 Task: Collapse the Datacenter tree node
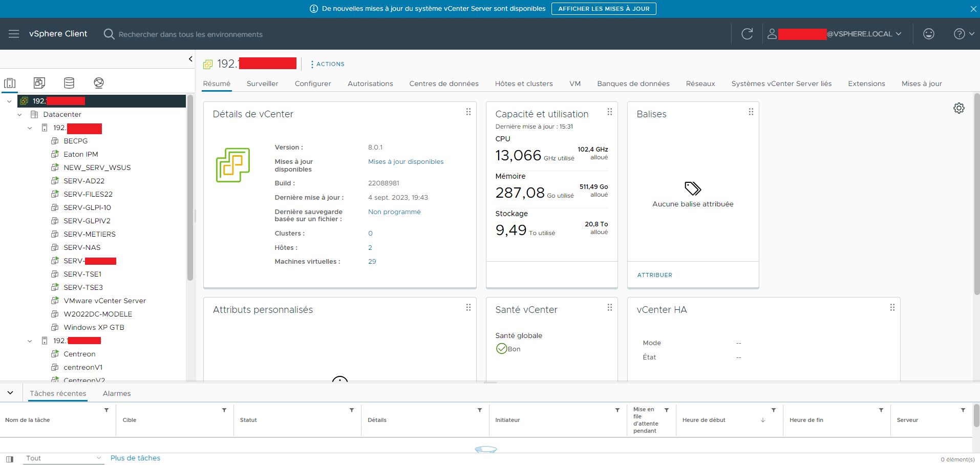20,115
